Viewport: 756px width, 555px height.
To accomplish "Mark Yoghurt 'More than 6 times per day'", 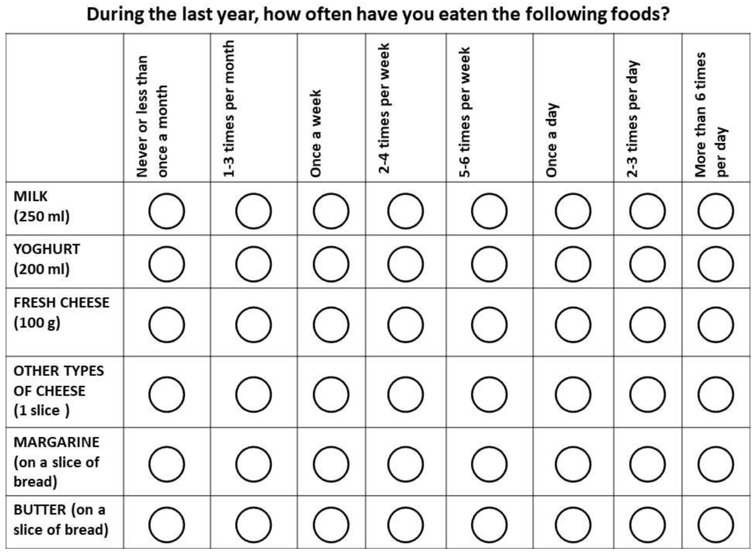I will coord(716,264).
